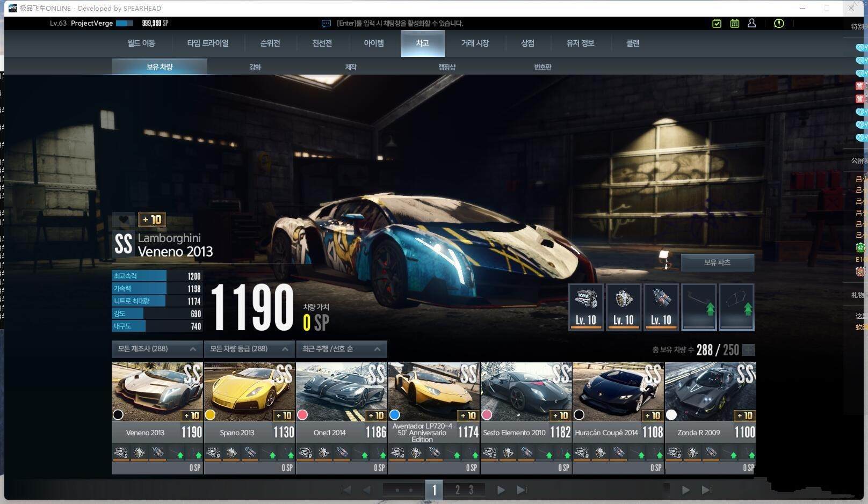The width and height of the screenshot is (868, 504).
Task: Click the nitro icon on the Huracán Coupé card
Action: pyautogui.click(x=619, y=454)
